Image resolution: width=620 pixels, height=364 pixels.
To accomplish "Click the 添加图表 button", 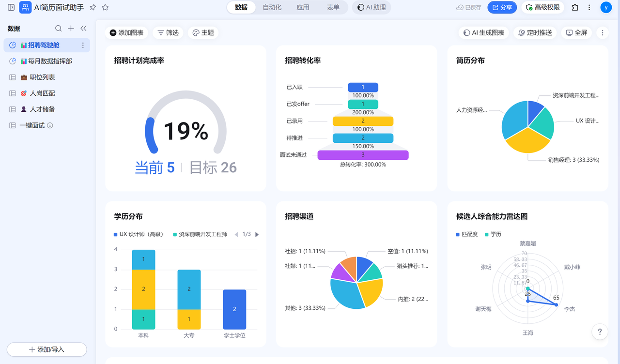I will pos(126,32).
